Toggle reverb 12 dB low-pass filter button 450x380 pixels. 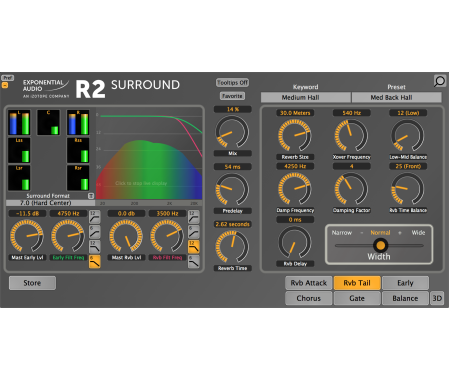coord(194,247)
